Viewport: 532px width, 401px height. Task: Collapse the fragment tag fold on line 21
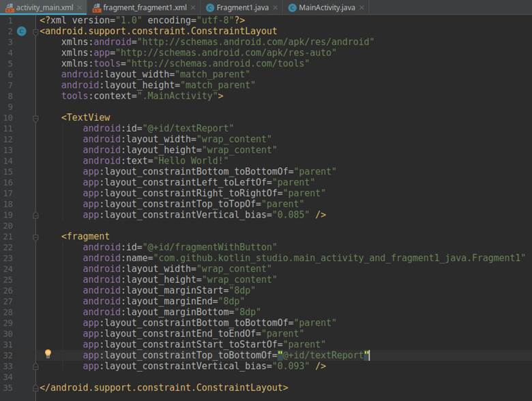[x=35, y=237]
